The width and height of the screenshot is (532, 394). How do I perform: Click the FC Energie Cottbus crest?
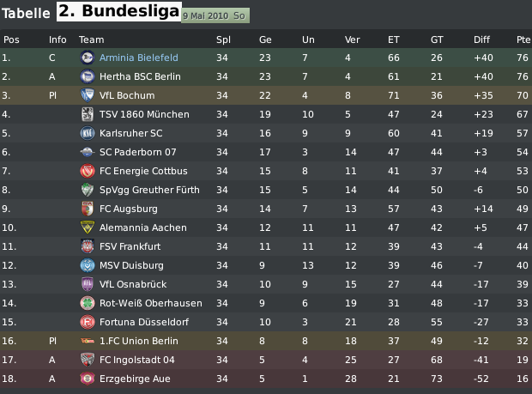click(88, 171)
